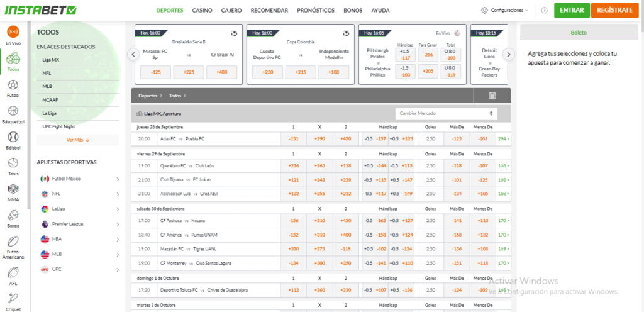644x312 pixels.
Task: Open the Pronósticos menu item
Action: pos(316,11)
